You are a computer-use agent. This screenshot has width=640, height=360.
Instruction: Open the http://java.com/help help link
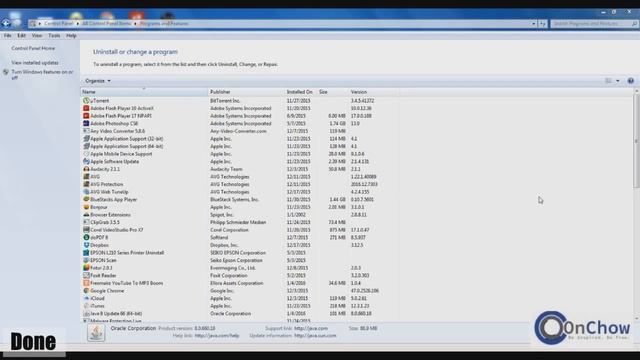217,336
